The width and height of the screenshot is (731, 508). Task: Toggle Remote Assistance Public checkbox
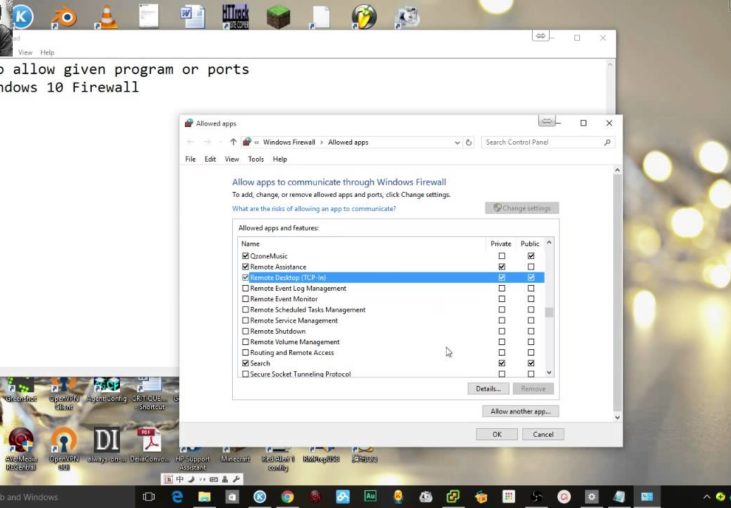tap(531, 267)
